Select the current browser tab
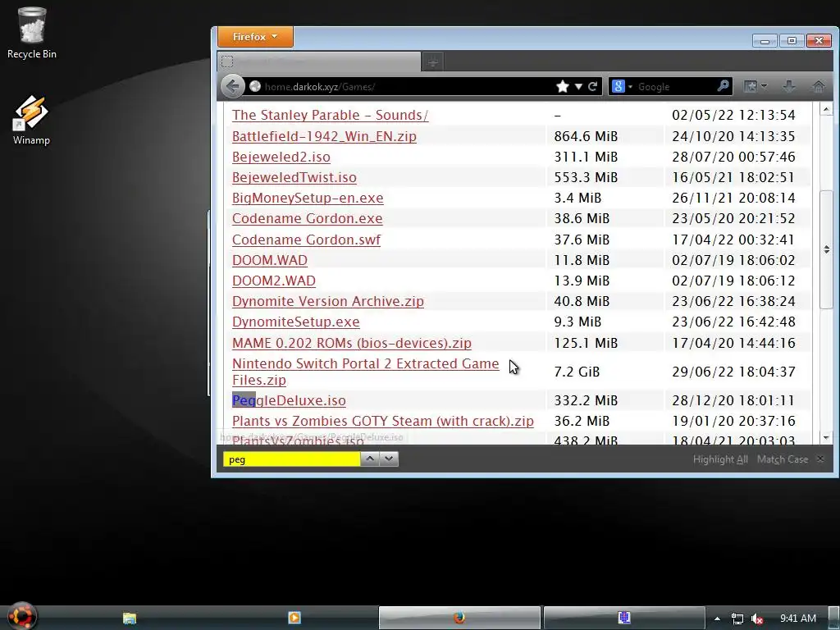This screenshot has height=630, width=840. pyautogui.click(x=319, y=62)
